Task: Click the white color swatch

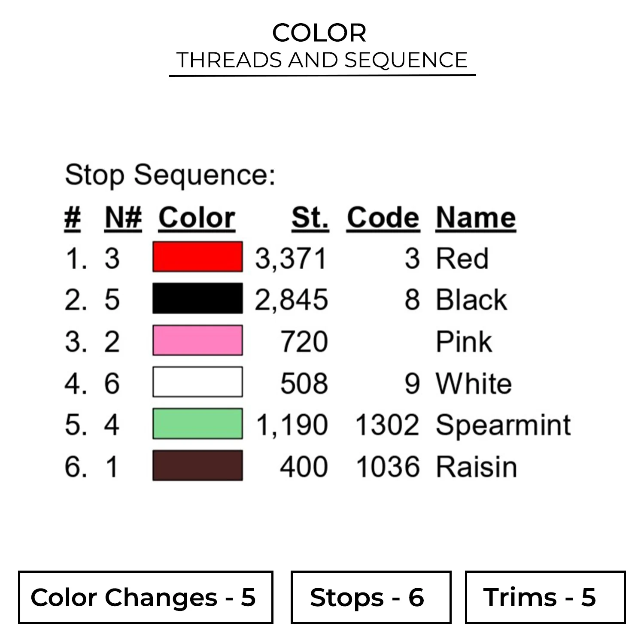Action: [197, 382]
